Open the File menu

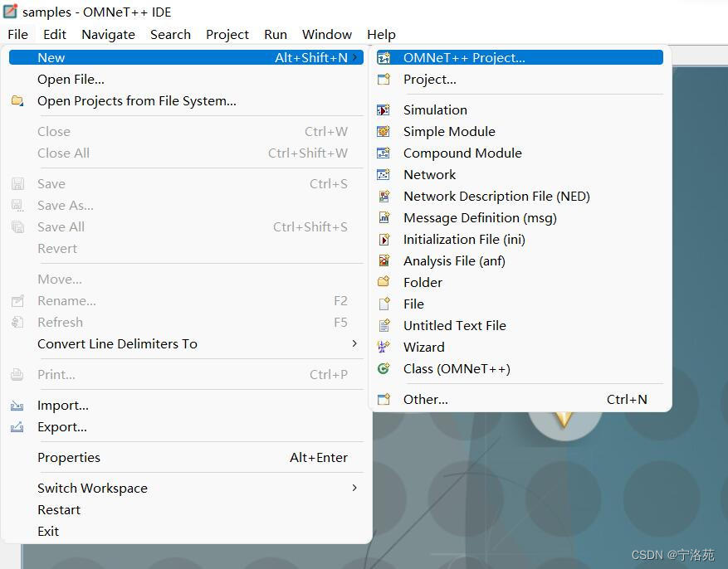[x=18, y=35]
